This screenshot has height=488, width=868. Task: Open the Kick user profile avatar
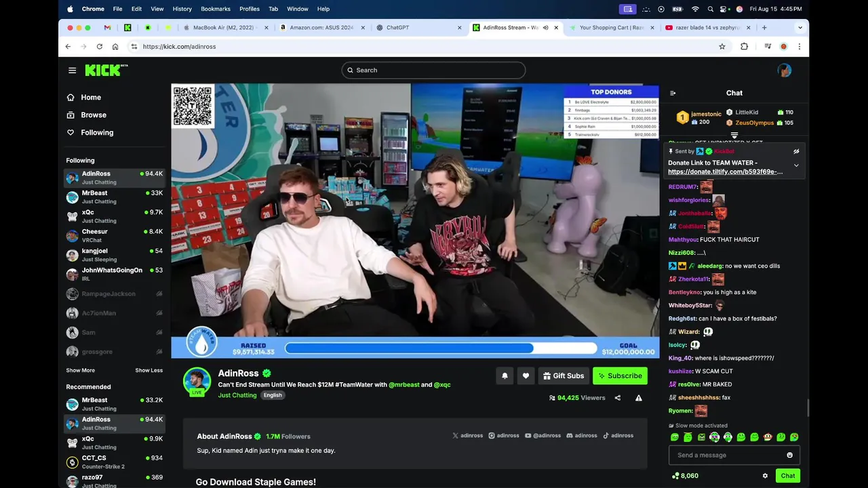point(784,70)
